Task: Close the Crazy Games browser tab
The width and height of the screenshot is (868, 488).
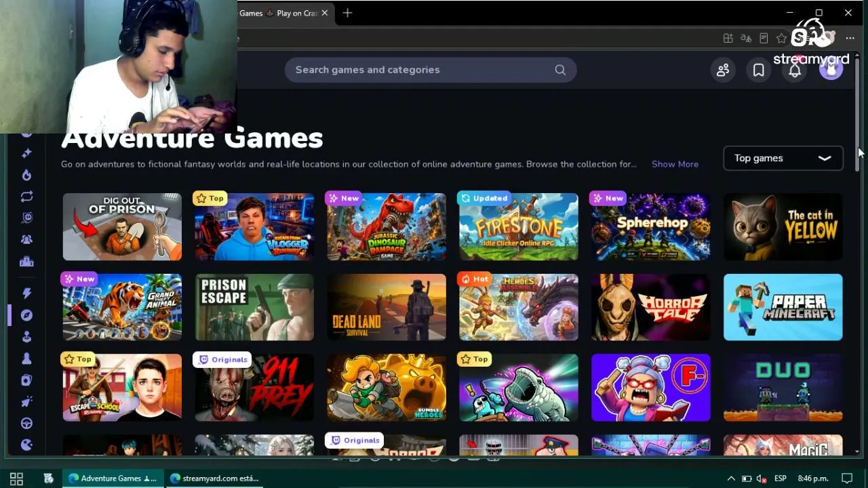Action: 325,13
